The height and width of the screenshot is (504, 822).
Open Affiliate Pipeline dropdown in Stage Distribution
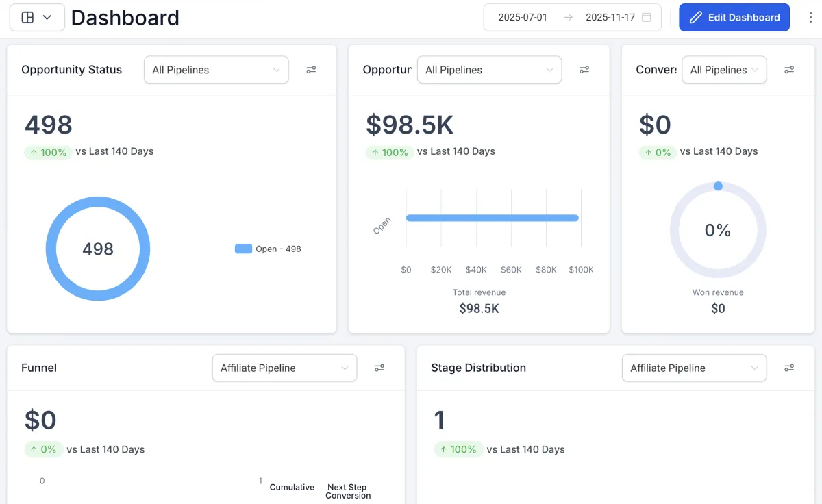695,368
